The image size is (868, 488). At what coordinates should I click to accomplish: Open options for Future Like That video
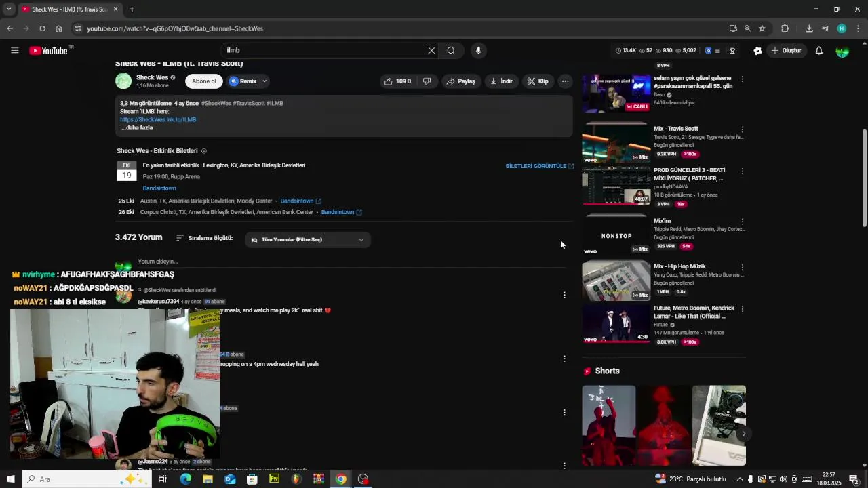[x=743, y=309]
